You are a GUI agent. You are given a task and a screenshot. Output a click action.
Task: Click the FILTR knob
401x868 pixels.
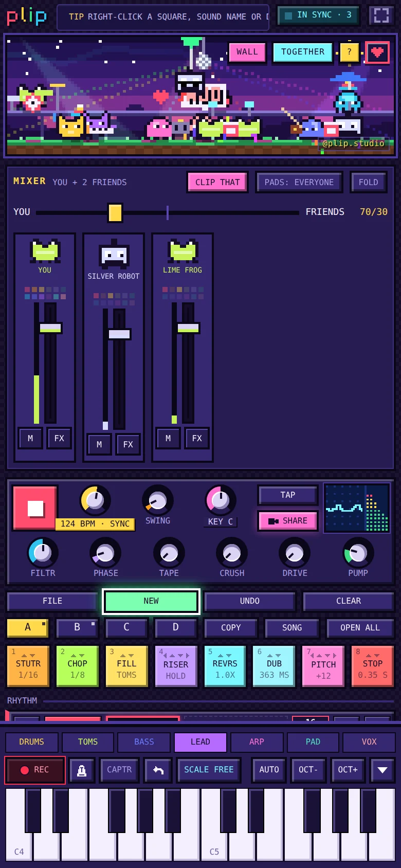[x=43, y=553]
